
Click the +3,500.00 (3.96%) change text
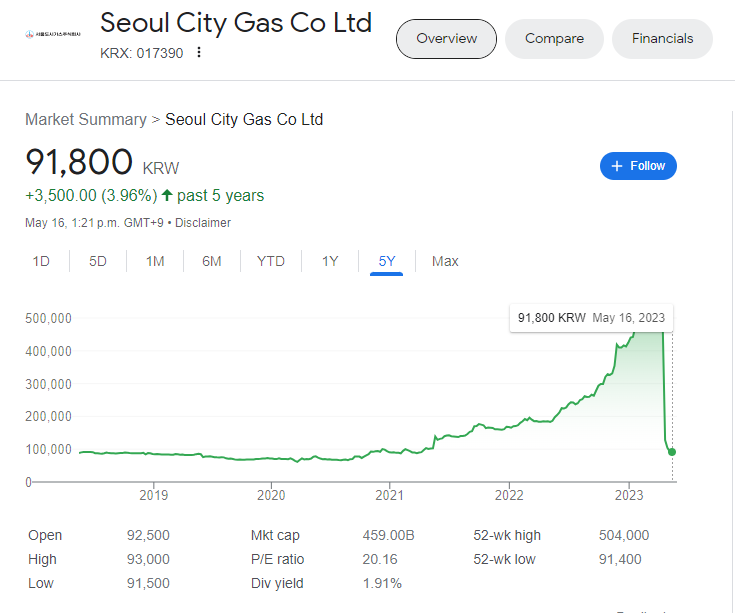coord(91,195)
